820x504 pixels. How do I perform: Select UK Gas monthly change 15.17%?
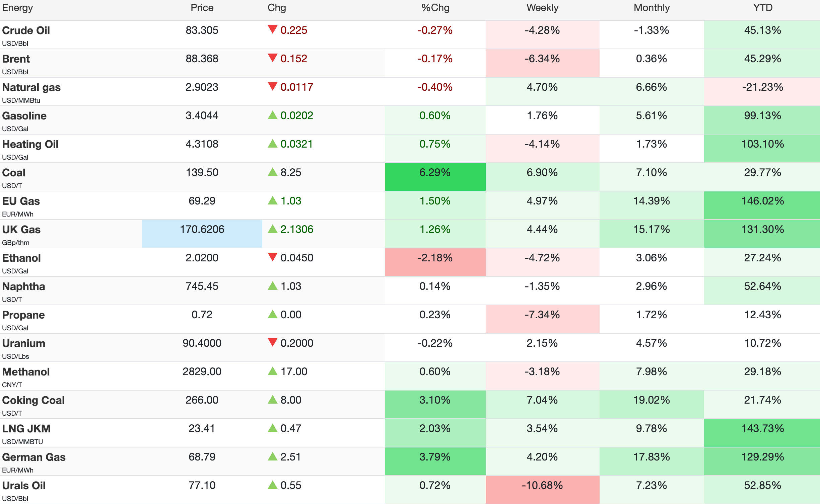(652, 234)
